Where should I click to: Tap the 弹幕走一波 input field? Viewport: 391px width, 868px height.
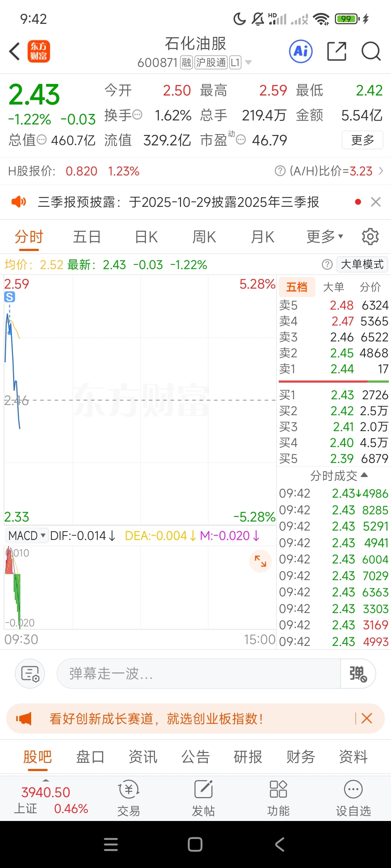198,673
